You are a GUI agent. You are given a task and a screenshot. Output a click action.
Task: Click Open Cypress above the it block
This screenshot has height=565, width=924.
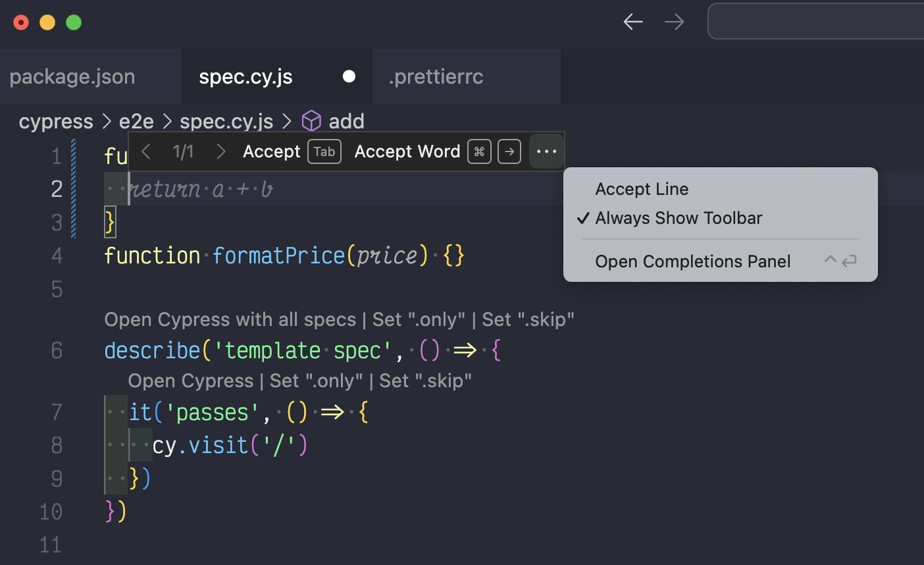pos(191,381)
